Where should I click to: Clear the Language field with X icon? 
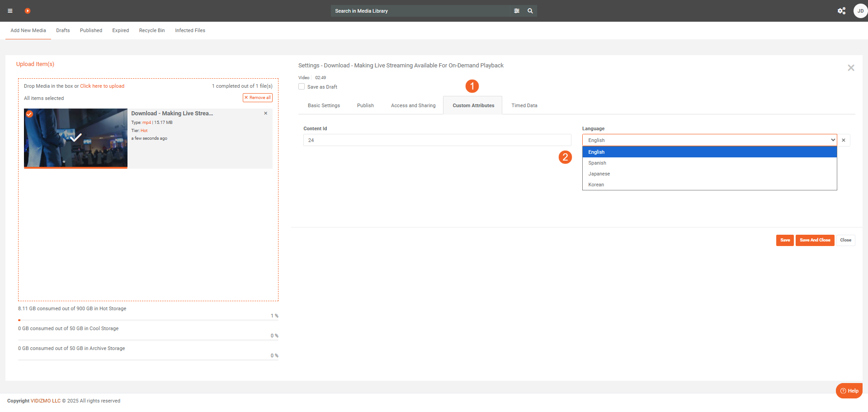pyautogui.click(x=844, y=140)
